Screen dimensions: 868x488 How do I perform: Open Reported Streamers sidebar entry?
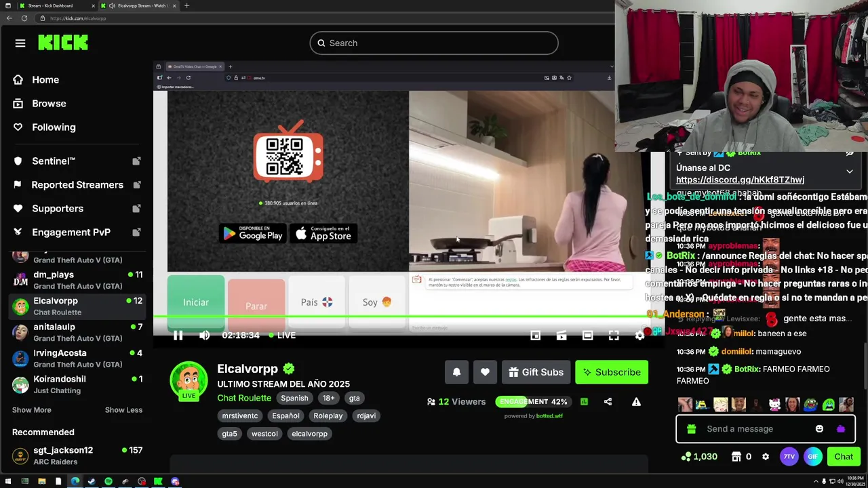(x=77, y=185)
